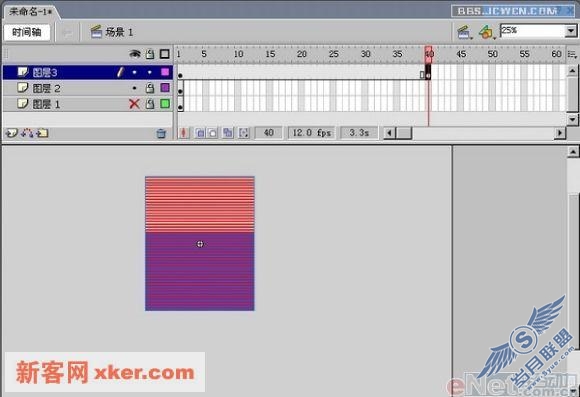The image size is (580, 397).
Task: Click frame 40 playhead on timeline ruler
Action: pos(428,54)
